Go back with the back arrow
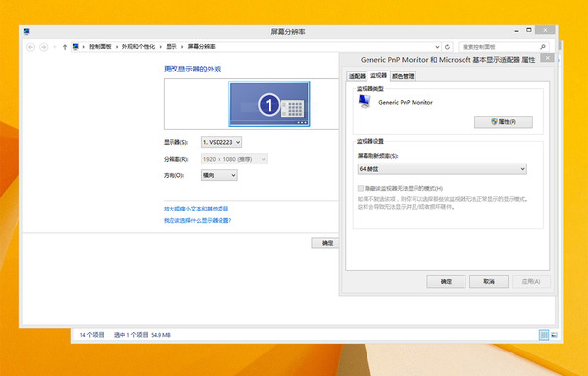Screen dimensions: 588x376 [31, 47]
